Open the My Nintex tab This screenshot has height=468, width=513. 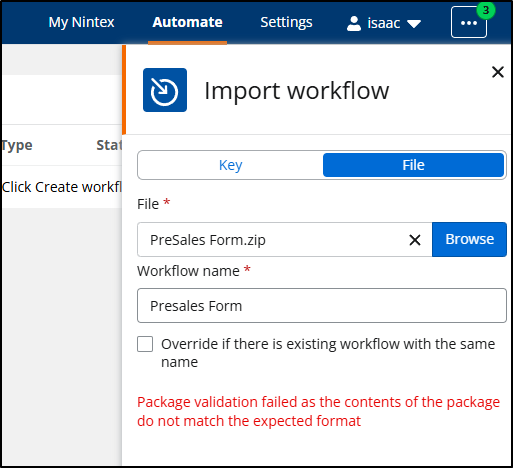click(81, 23)
